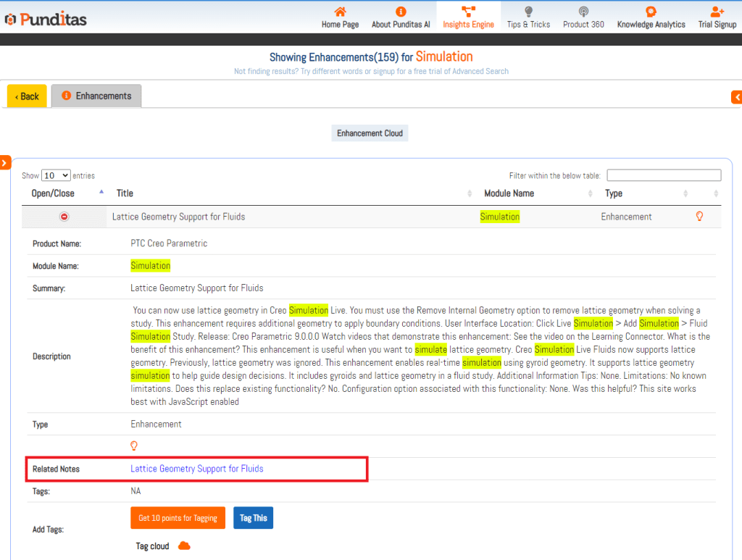Go to Tips & Tricks page
Image resolution: width=742 pixels, height=560 pixels.
[528, 17]
